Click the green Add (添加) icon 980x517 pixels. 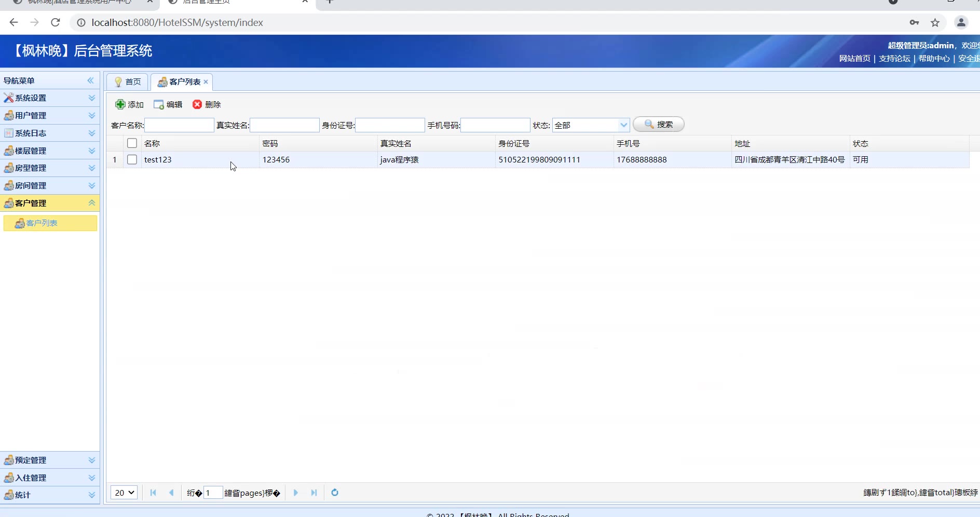click(x=120, y=104)
